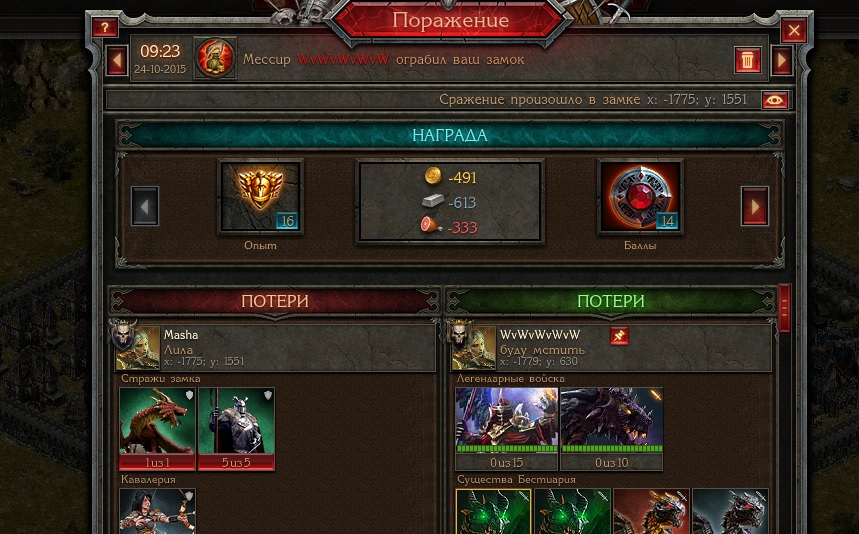This screenshot has height=534, width=859.
Task: Select the red dragon castle guard unit
Action: click(157, 429)
